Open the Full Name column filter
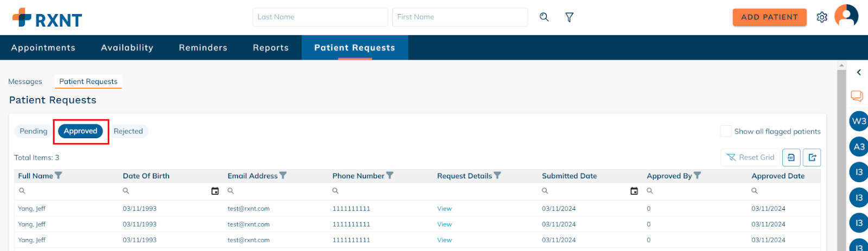The image size is (868, 251). pyautogui.click(x=59, y=176)
